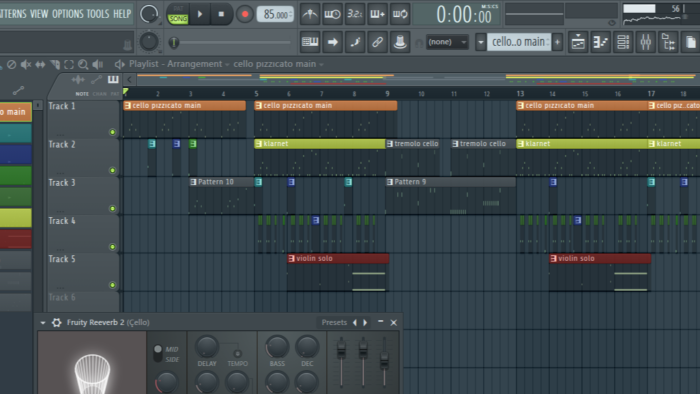The width and height of the screenshot is (700, 394).
Task: Open the playlist view icon
Action: (578, 42)
